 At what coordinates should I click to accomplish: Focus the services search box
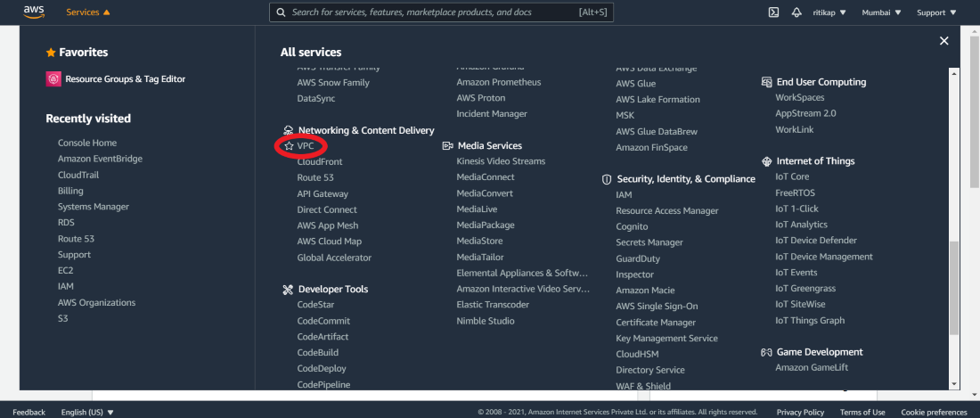[x=441, y=12]
